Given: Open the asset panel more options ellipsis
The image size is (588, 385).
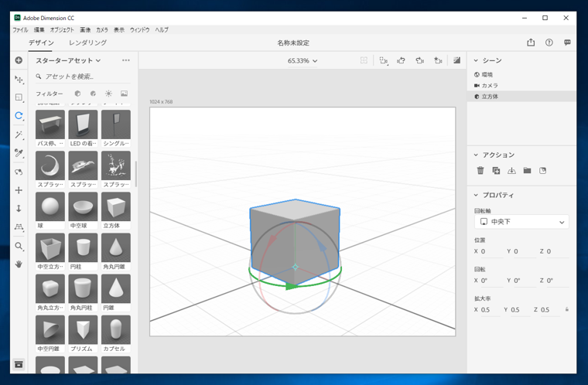Looking at the screenshot, I should click(126, 60).
